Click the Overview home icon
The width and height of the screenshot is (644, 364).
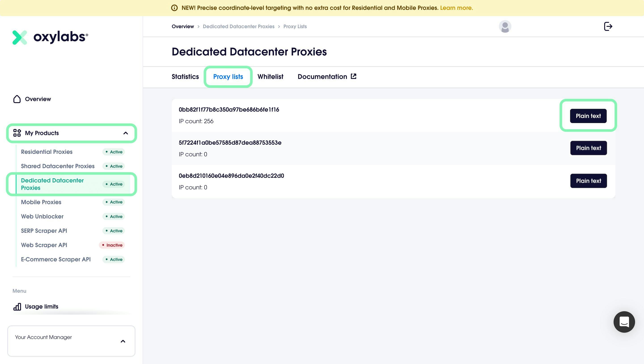pyautogui.click(x=17, y=99)
